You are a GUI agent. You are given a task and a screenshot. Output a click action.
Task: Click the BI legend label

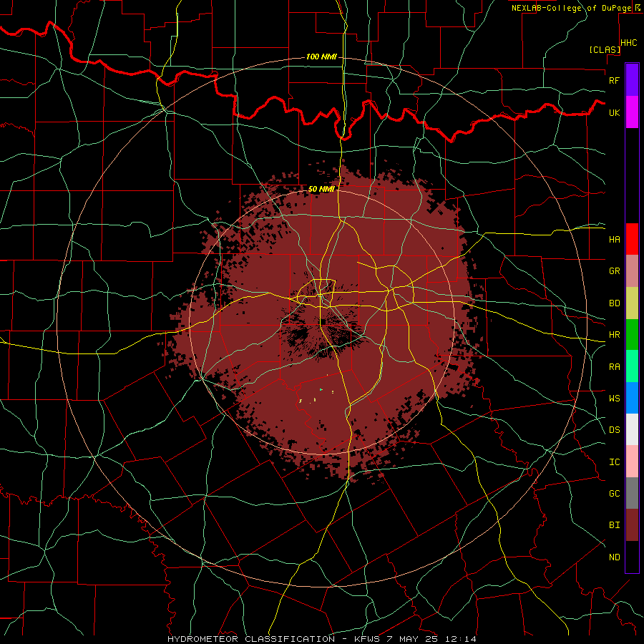pos(614,525)
